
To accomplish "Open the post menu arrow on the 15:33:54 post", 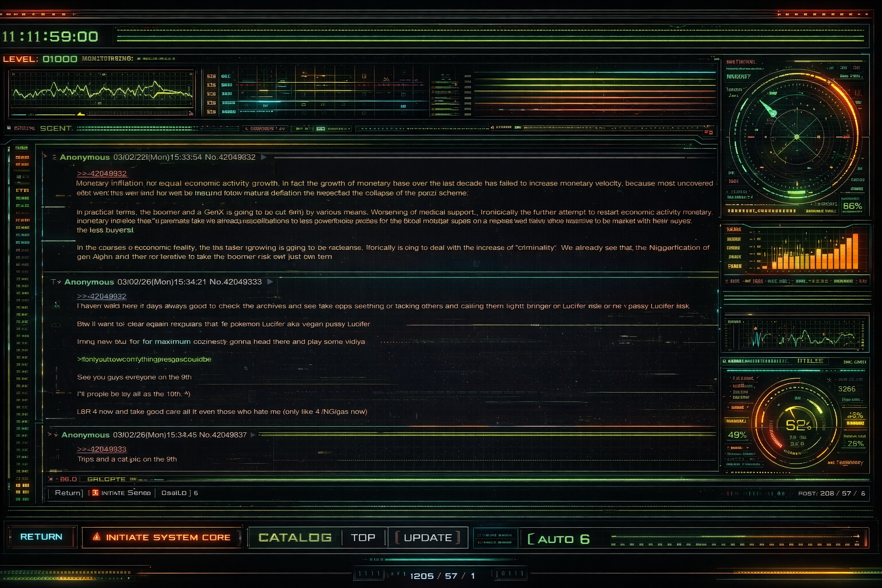I will click(264, 157).
